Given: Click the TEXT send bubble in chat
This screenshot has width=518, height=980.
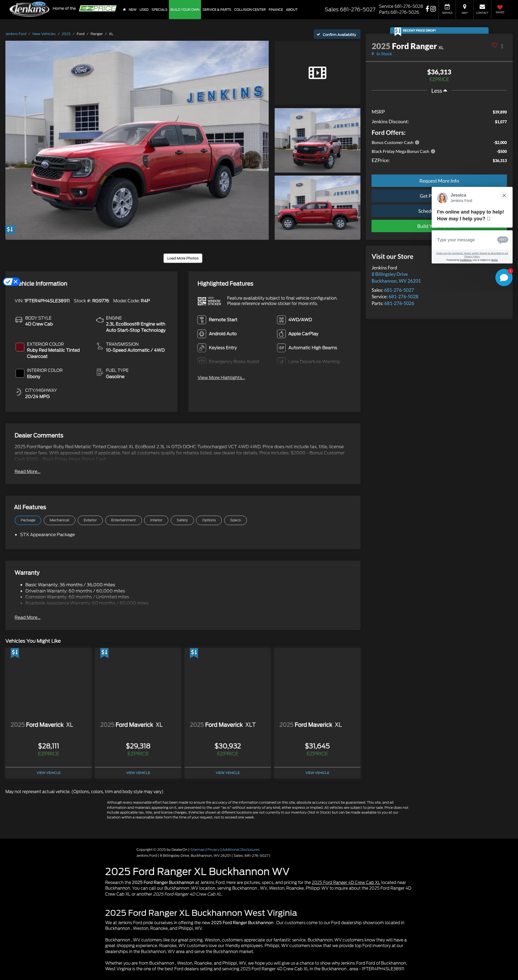Looking at the screenshot, I should tap(502, 240).
